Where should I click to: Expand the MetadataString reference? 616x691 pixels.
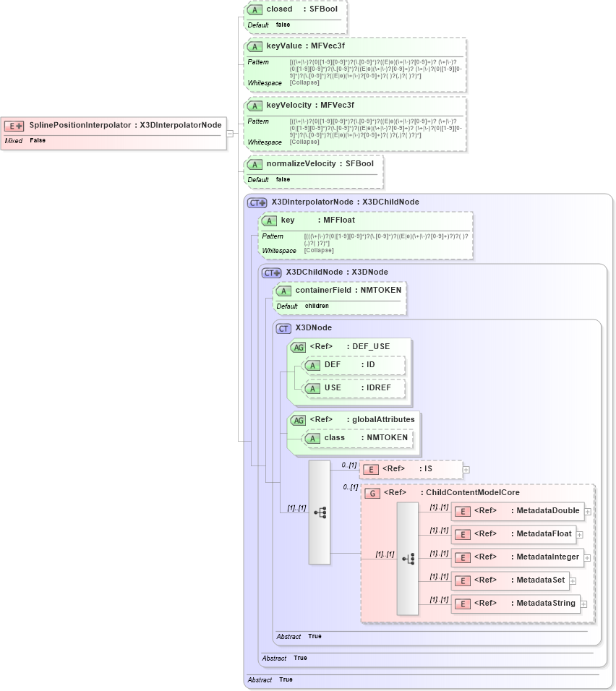583,604
